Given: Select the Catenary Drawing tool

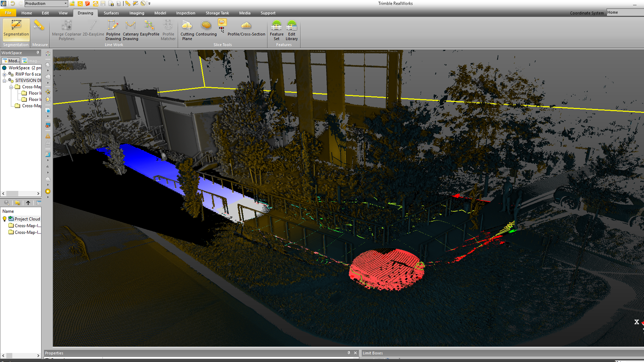Looking at the screenshot, I should pyautogui.click(x=130, y=29).
